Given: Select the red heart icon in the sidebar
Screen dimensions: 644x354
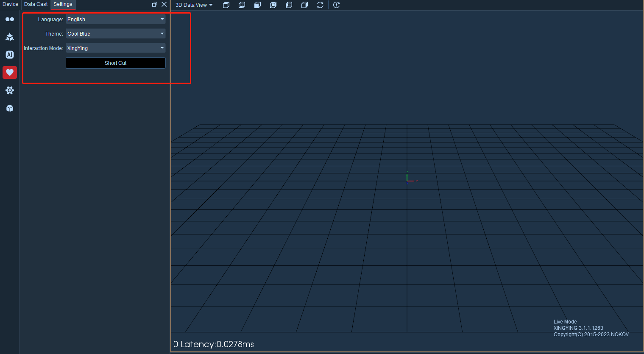Looking at the screenshot, I should [10, 72].
